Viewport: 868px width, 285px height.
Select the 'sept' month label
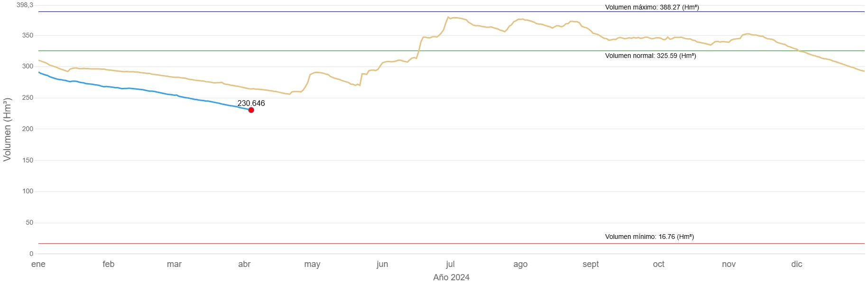point(591,264)
